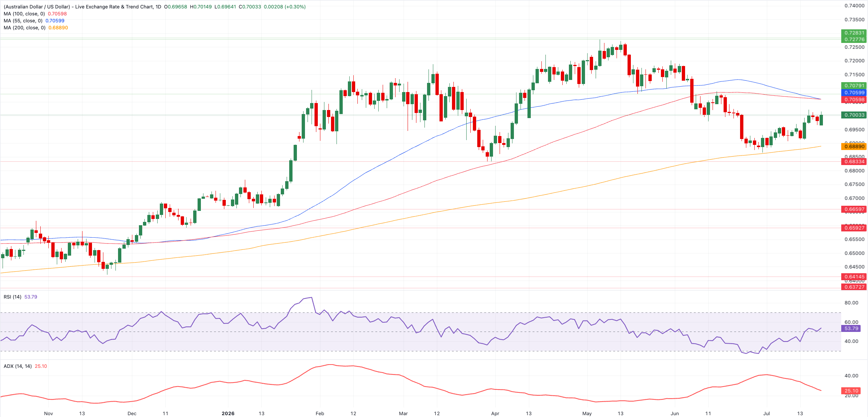Click the 0.74000 price axis label

pos(854,6)
